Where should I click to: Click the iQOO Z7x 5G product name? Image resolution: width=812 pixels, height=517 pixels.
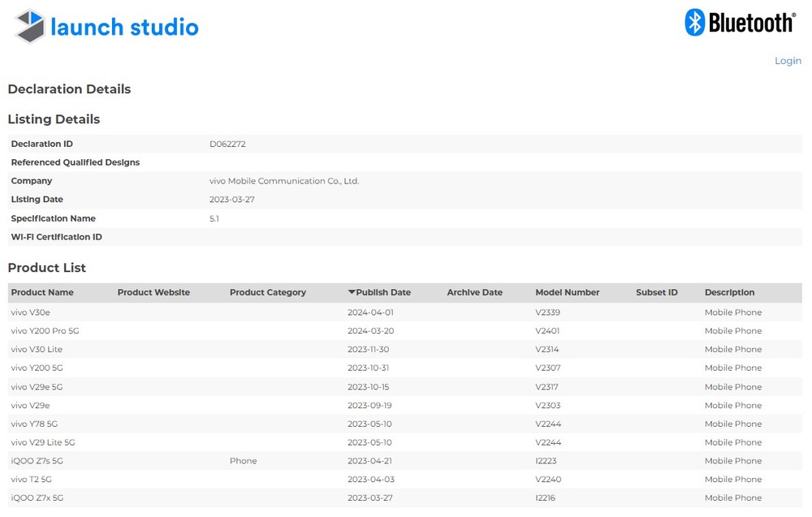point(37,498)
